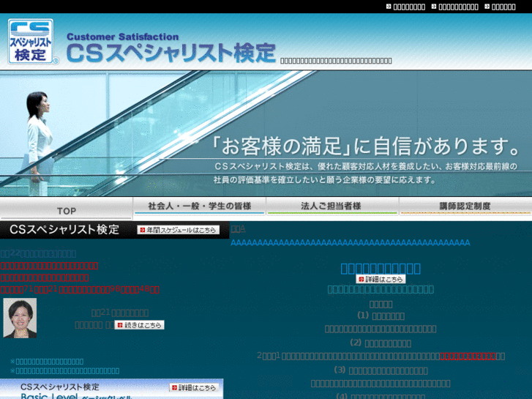532x399 pixels.
Task: Click the first top-bar link with arrow icon
Action: click(406, 7)
